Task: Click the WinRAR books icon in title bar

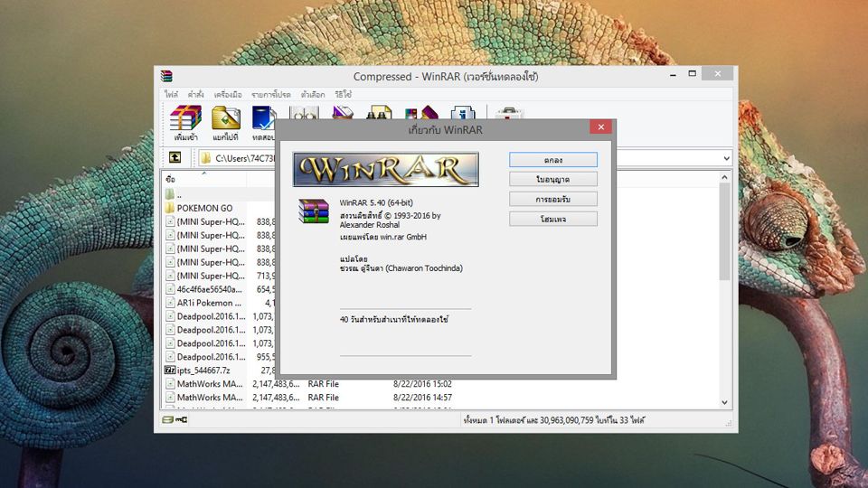Action: click(x=166, y=76)
